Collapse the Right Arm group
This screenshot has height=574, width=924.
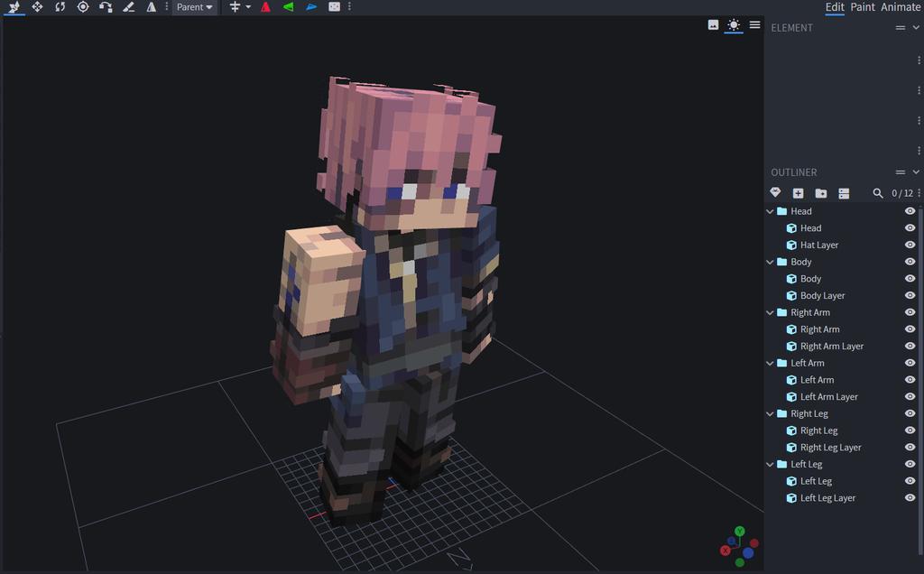770,313
